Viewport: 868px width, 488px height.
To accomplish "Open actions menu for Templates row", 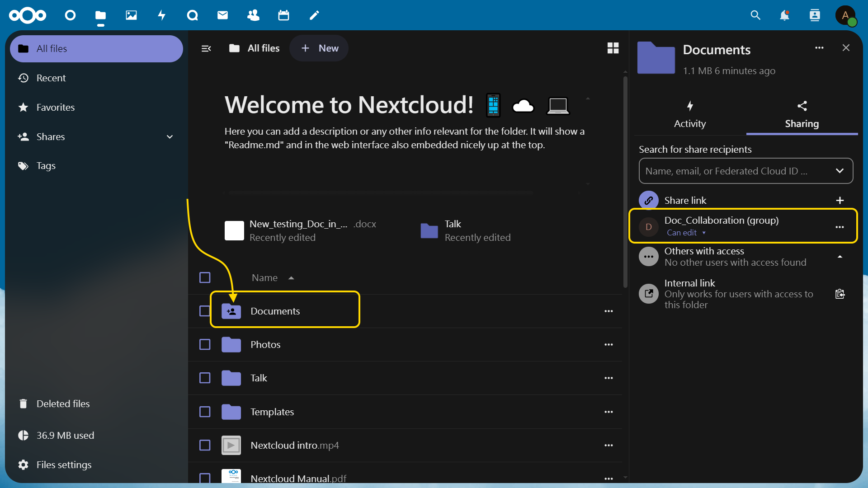I will (609, 412).
